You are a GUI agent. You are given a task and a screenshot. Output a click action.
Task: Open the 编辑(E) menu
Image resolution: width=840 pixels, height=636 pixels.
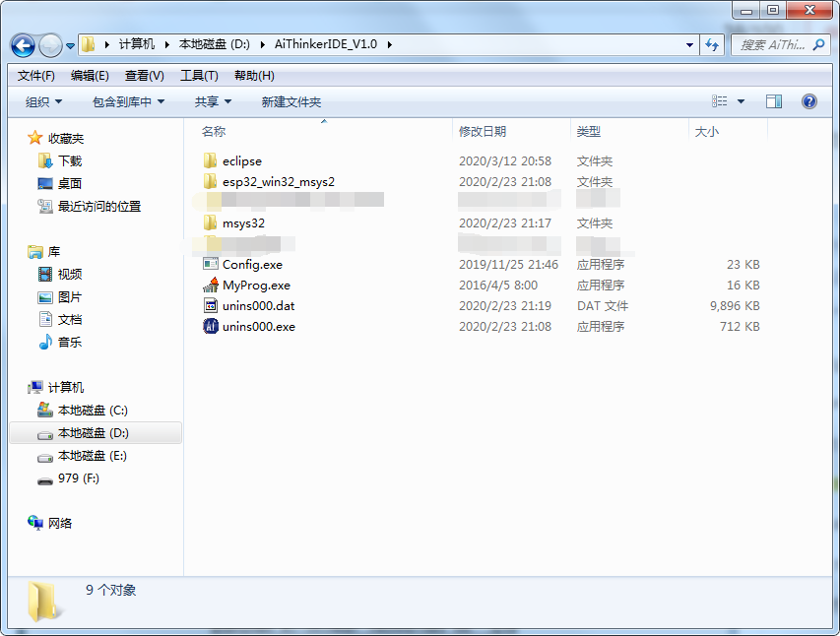[x=90, y=76]
